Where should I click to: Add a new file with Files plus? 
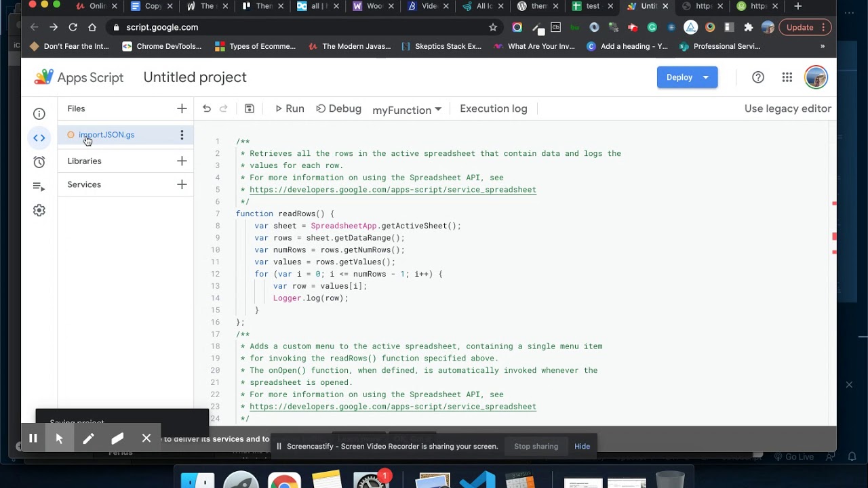coord(182,108)
